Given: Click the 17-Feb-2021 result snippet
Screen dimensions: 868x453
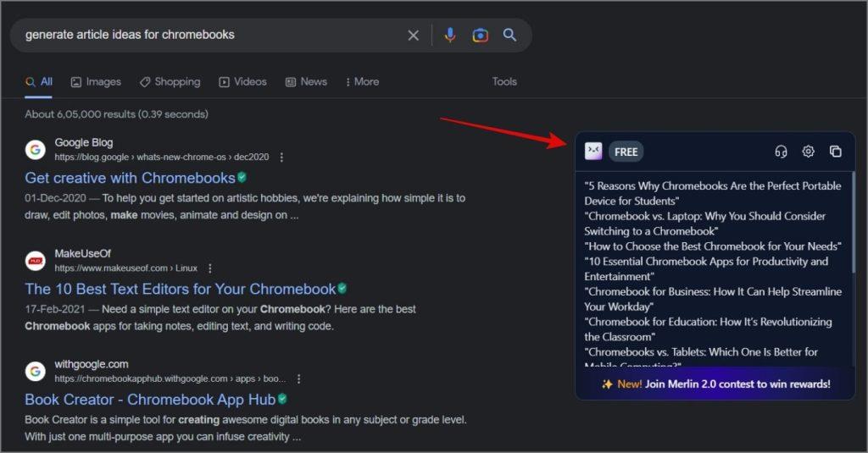Looking at the screenshot, I should tap(220, 318).
